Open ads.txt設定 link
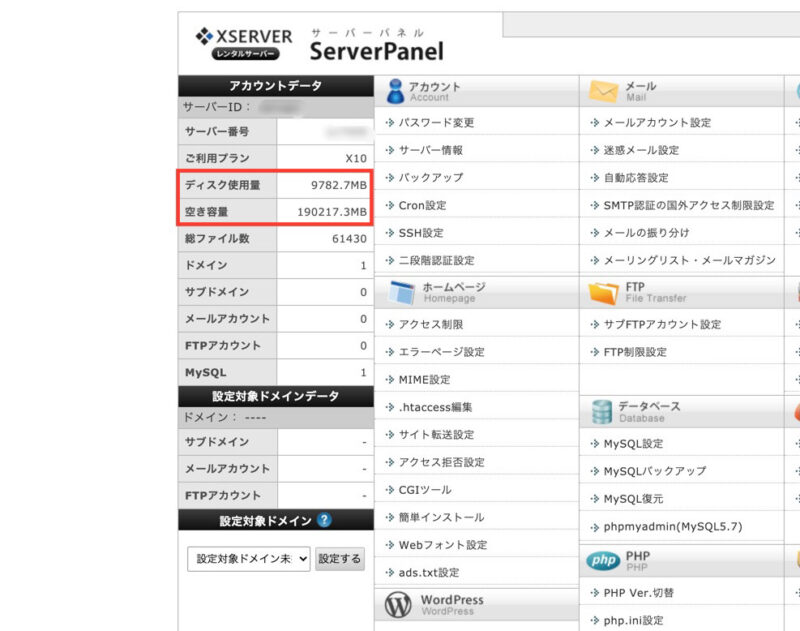This screenshot has height=631, width=800. tap(429, 572)
